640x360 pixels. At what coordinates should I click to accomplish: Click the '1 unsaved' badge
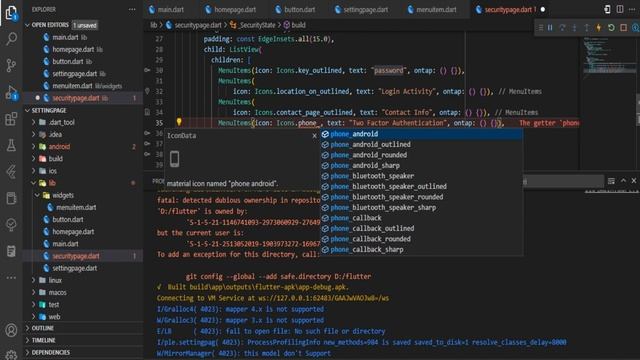tap(85, 25)
